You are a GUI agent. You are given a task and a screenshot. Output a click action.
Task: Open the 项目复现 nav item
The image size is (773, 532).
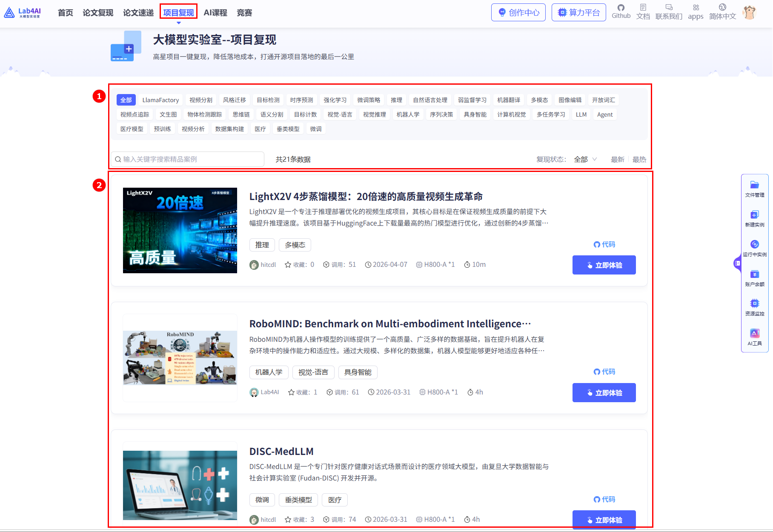[x=179, y=13]
